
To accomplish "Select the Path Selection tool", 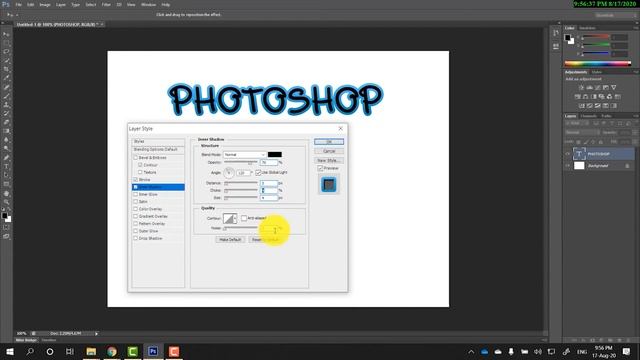I will tap(6, 175).
